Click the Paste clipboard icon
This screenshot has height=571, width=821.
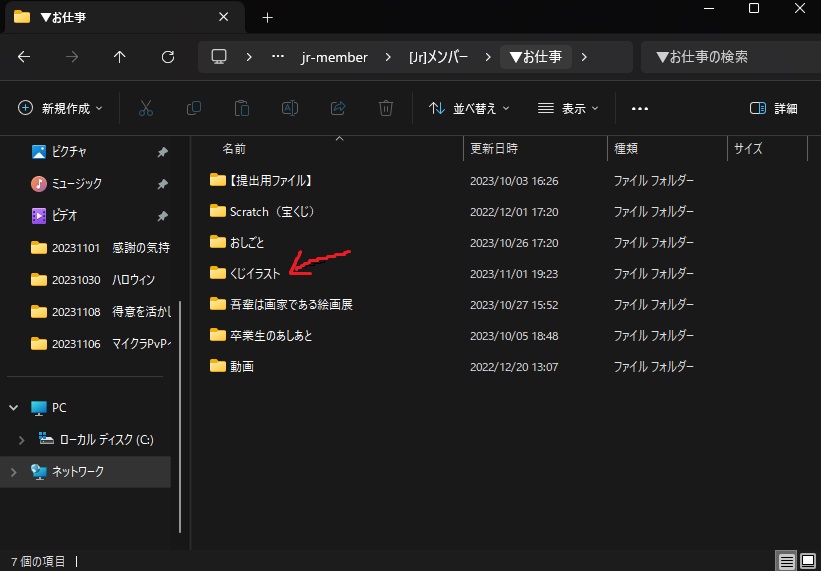(242, 108)
